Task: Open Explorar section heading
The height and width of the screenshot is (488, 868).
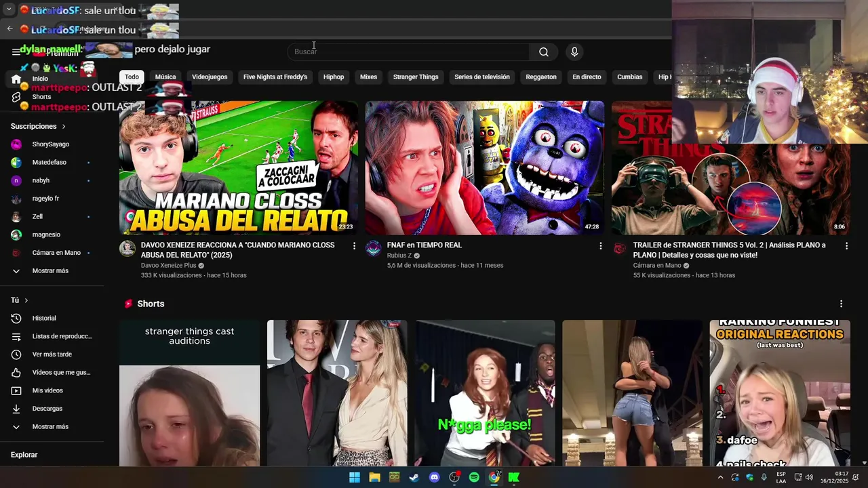Action: click(x=24, y=455)
